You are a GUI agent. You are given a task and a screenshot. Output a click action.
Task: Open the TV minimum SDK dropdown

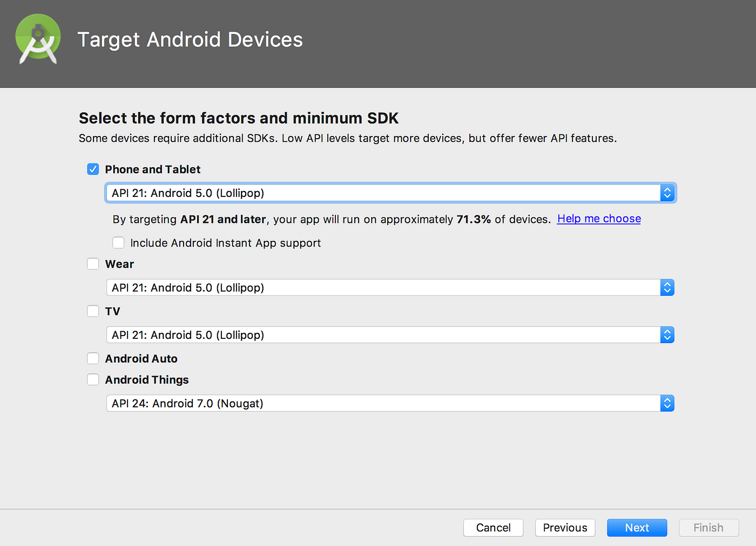click(x=390, y=335)
